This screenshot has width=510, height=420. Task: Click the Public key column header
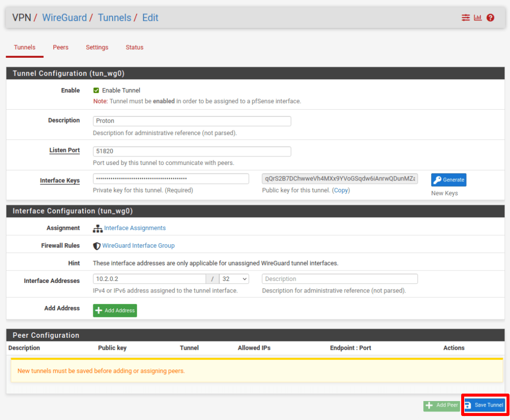click(112, 348)
